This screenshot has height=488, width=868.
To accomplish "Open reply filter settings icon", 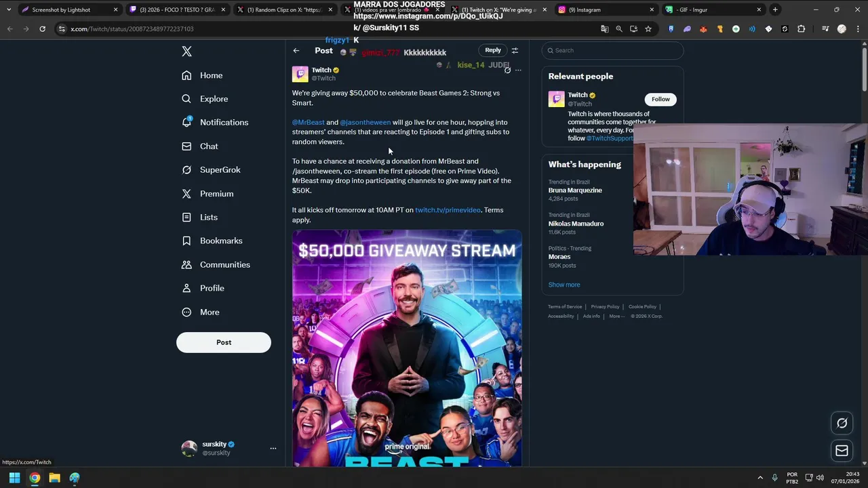I will [515, 51].
